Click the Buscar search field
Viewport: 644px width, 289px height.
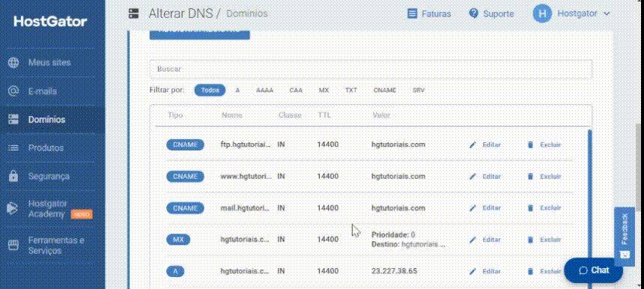point(371,69)
